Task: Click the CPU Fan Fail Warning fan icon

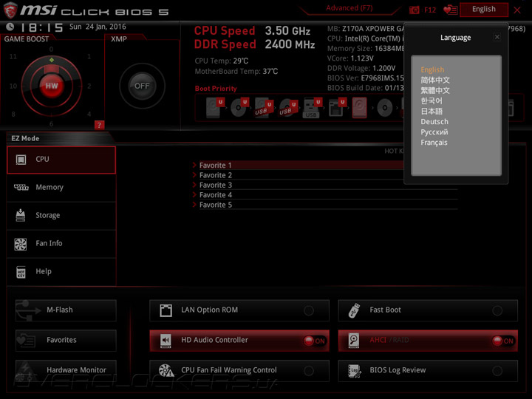Action: tap(166, 370)
